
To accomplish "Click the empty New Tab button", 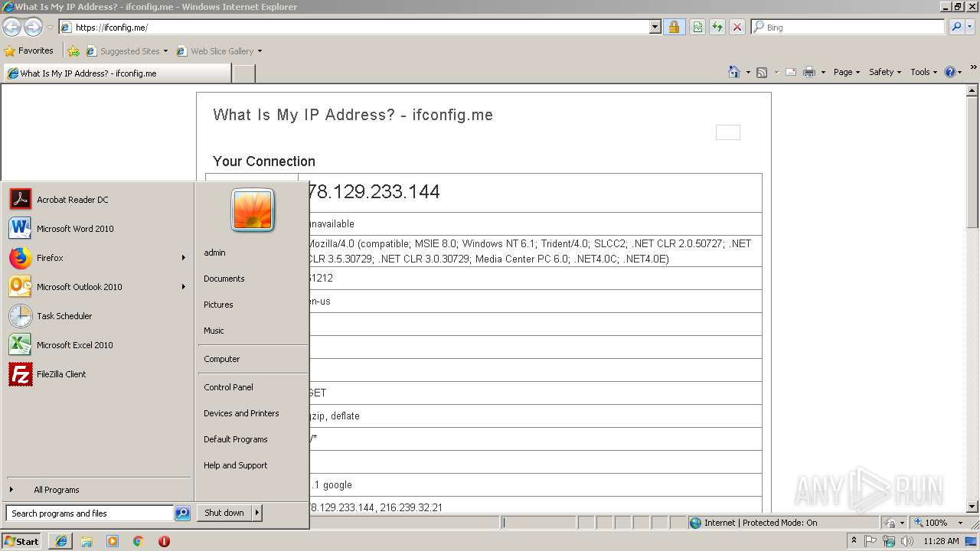I will tap(243, 73).
